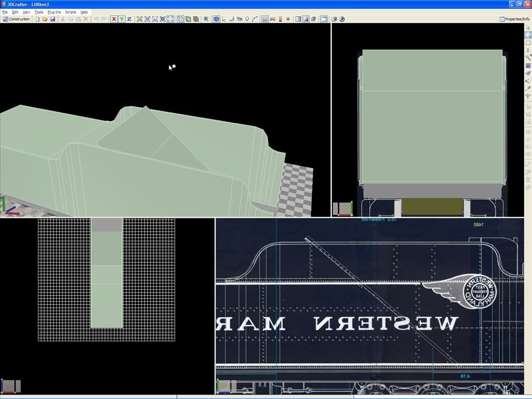Click the curved path tool icon
Screen dimensions: 532x399
coord(255,19)
